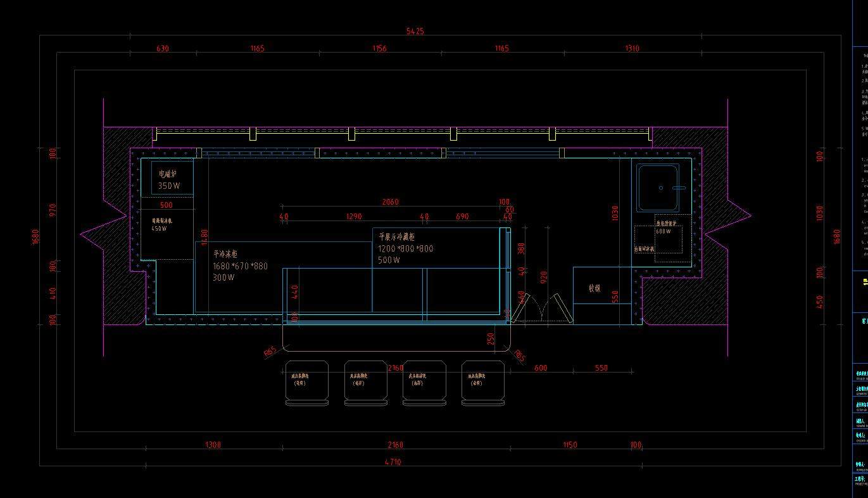Select the 1300 bottom dimension text

(213, 445)
